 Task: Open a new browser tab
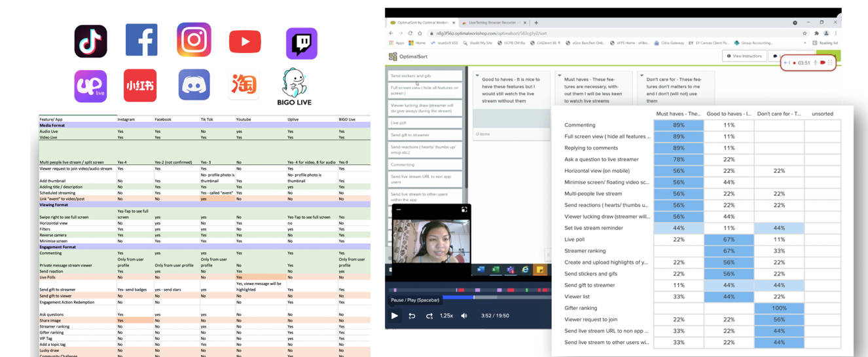(x=536, y=22)
